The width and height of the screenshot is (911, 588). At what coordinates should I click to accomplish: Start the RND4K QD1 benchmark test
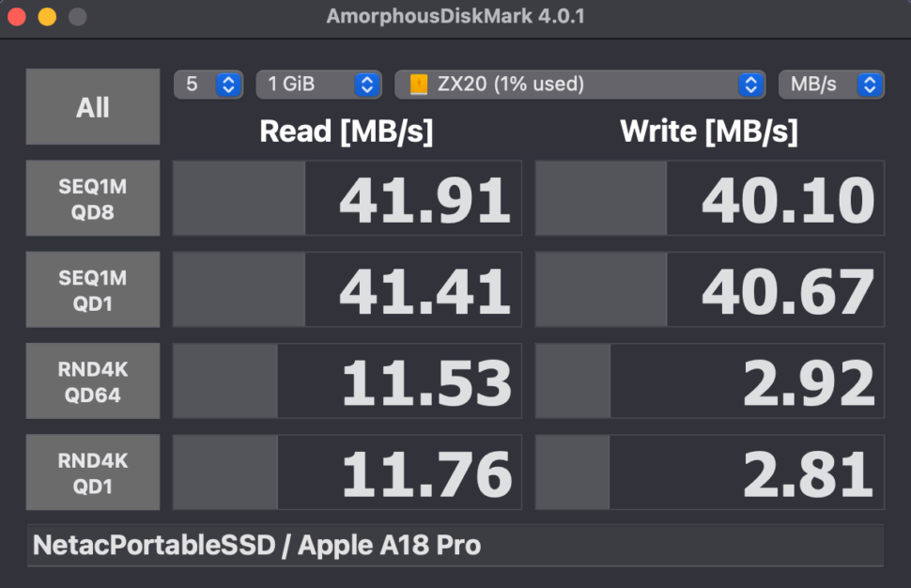[92, 472]
